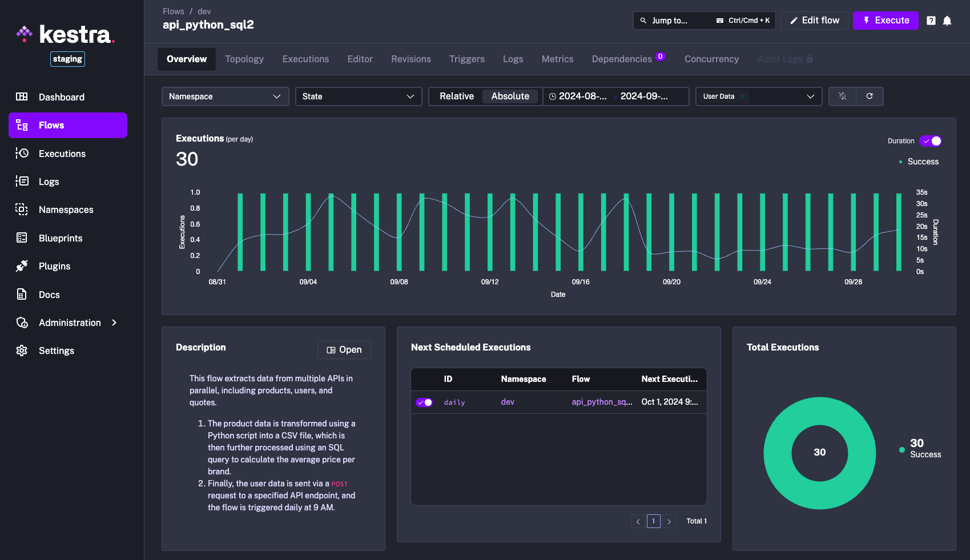Viewport: 970px width, 560px height.
Task: Open the flow description with Open button
Action: (x=344, y=349)
